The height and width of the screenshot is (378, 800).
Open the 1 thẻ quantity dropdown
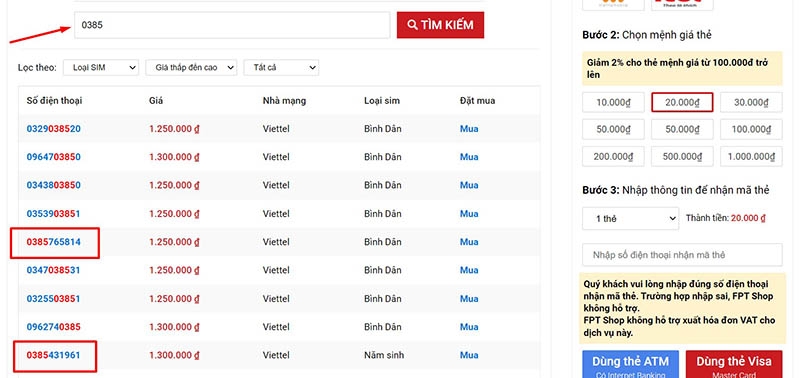click(x=631, y=218)
